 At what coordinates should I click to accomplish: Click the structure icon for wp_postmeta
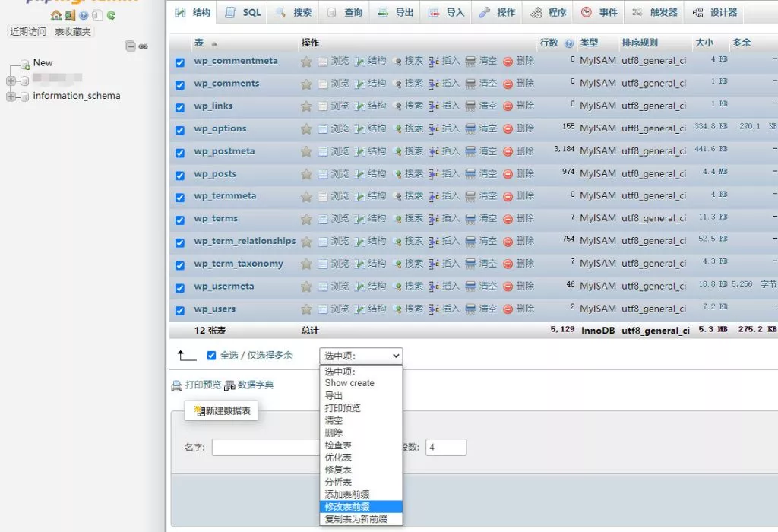(359, 152)
